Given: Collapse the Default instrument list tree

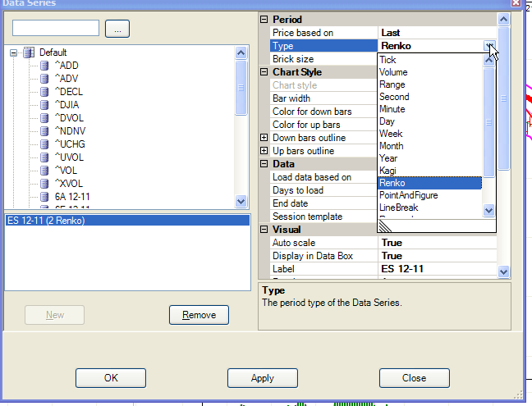Looking at the screenshot, I should [14, 52].
